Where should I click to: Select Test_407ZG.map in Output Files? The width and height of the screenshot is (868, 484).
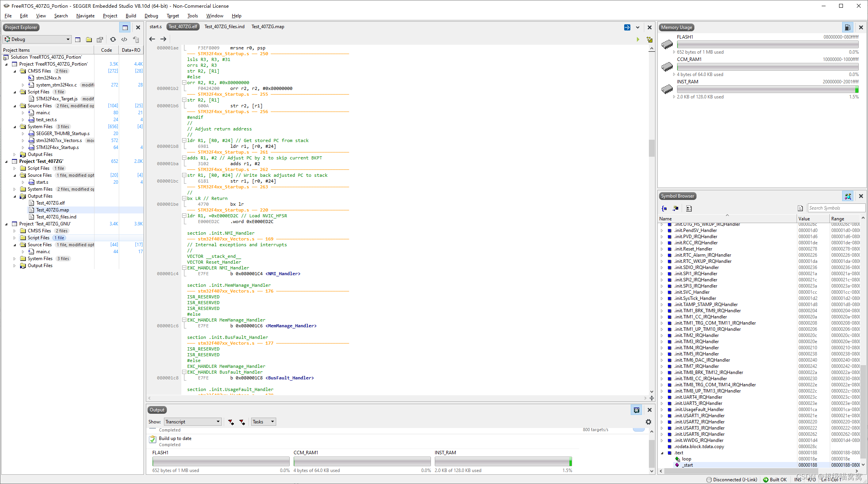52,210
